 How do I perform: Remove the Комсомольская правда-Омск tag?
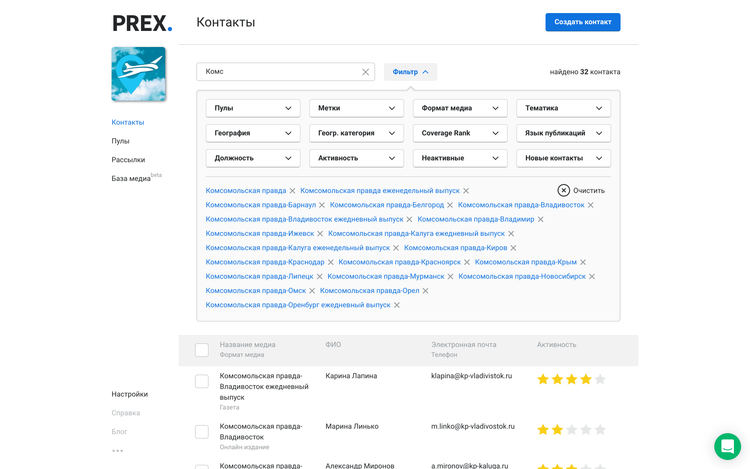pyautogui.click(x=312, y=291)
